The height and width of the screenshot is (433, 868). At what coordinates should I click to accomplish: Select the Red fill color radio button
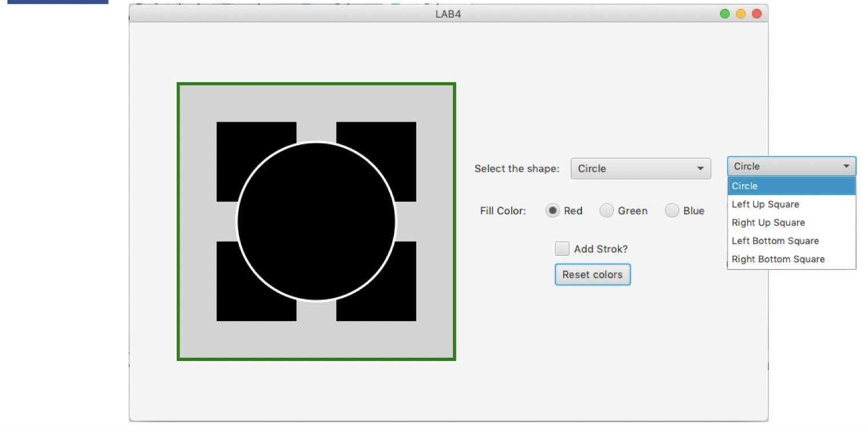[552, 211]
